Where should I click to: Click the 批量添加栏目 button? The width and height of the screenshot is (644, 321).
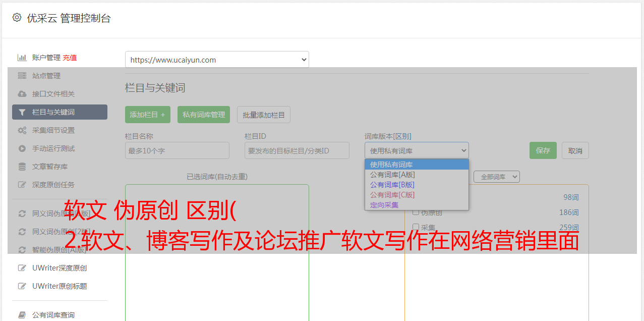(264, 115)
